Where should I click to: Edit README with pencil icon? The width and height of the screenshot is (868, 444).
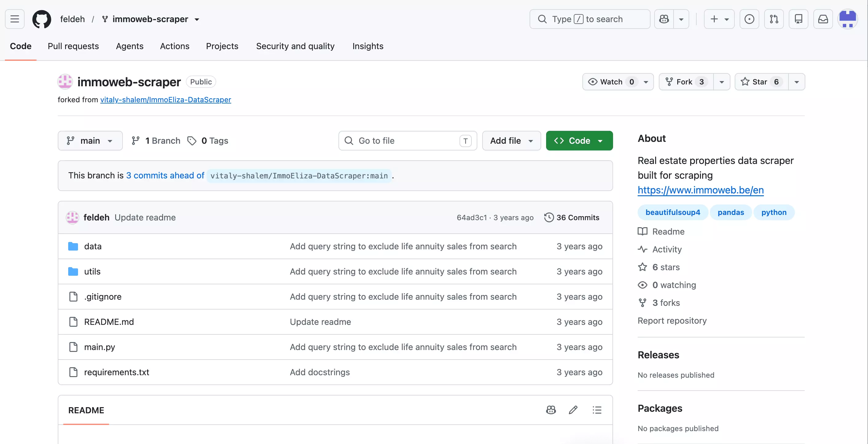point(573,410)
